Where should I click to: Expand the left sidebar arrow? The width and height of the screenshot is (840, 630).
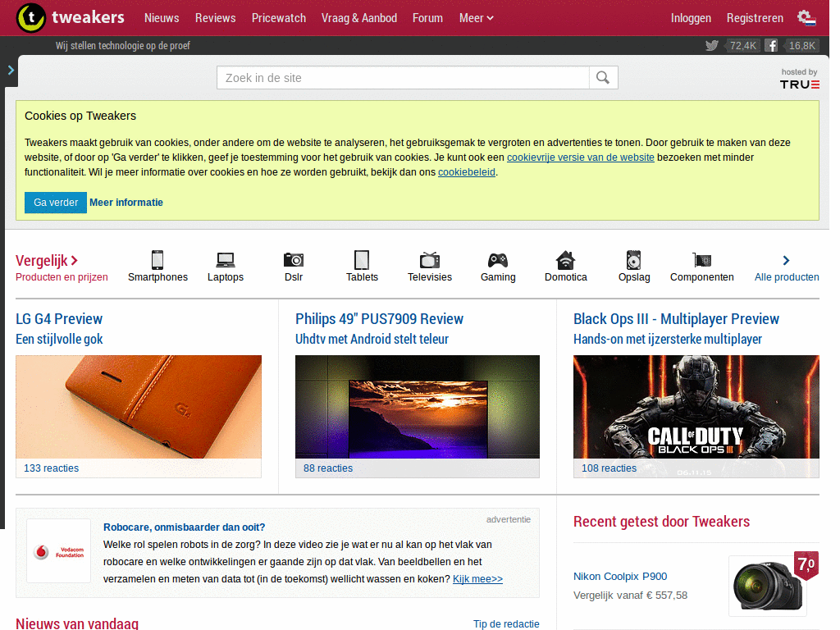coord(10,70)
